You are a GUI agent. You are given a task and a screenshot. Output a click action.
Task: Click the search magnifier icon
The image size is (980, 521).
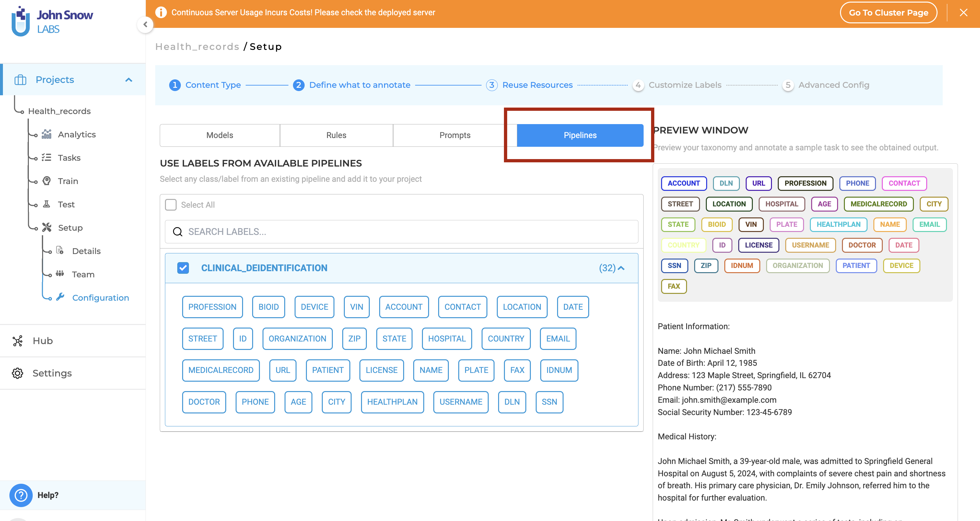coord(178,232)
